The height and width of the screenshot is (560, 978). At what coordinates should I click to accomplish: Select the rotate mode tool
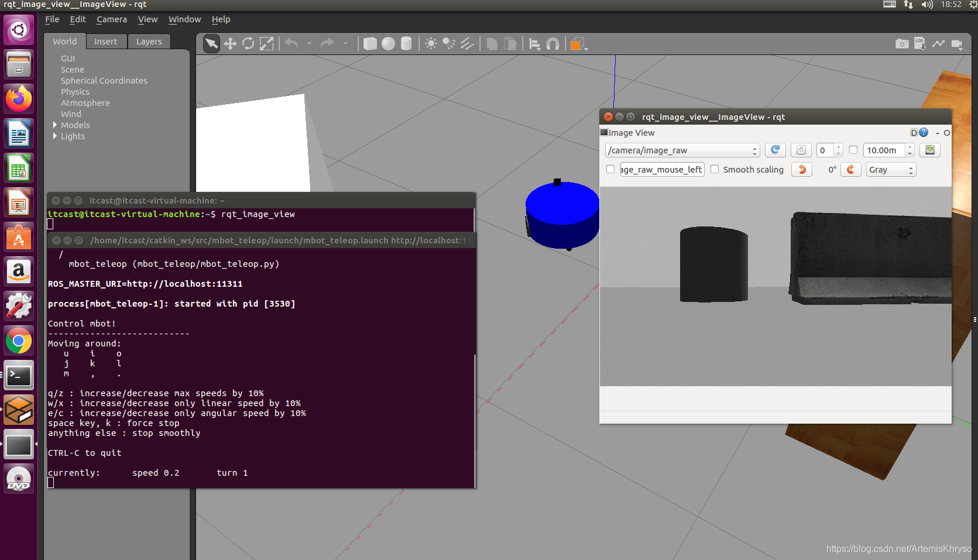(x=248, y=44)
